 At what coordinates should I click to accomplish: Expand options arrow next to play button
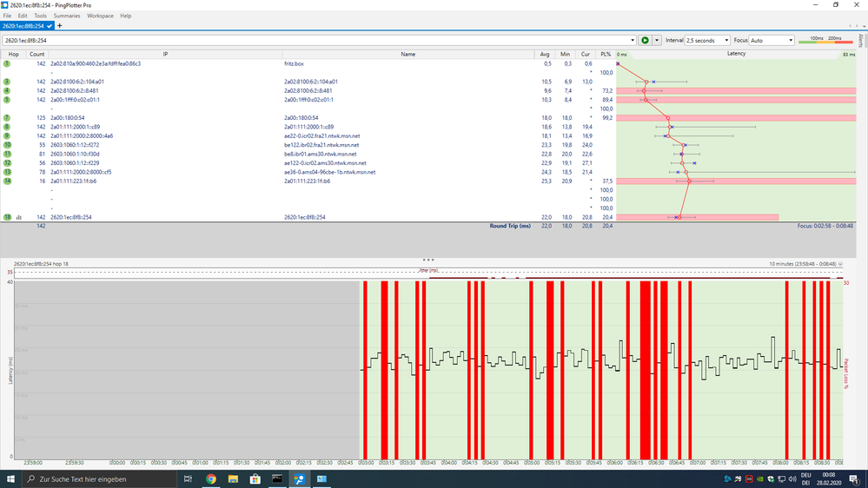click(657, 41)
